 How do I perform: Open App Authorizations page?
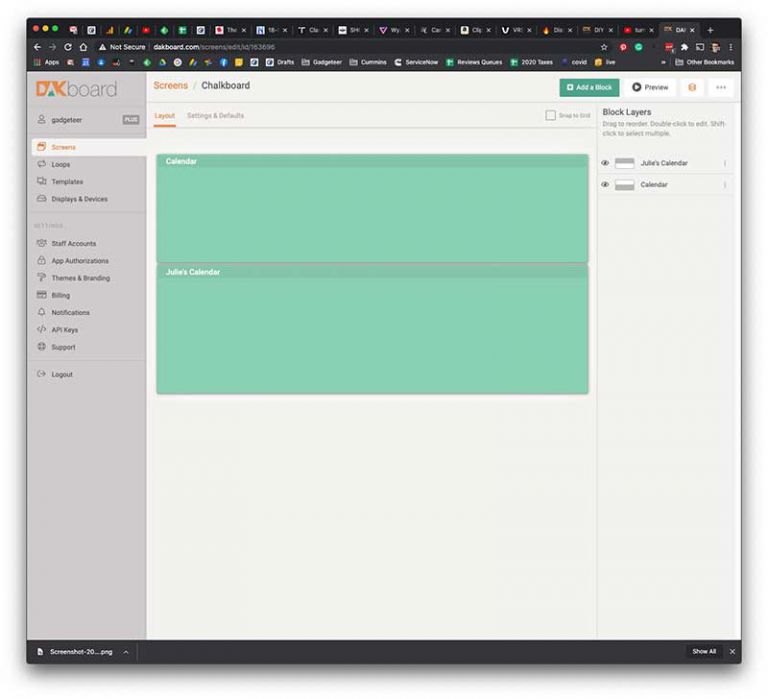(x=79, y=261)
